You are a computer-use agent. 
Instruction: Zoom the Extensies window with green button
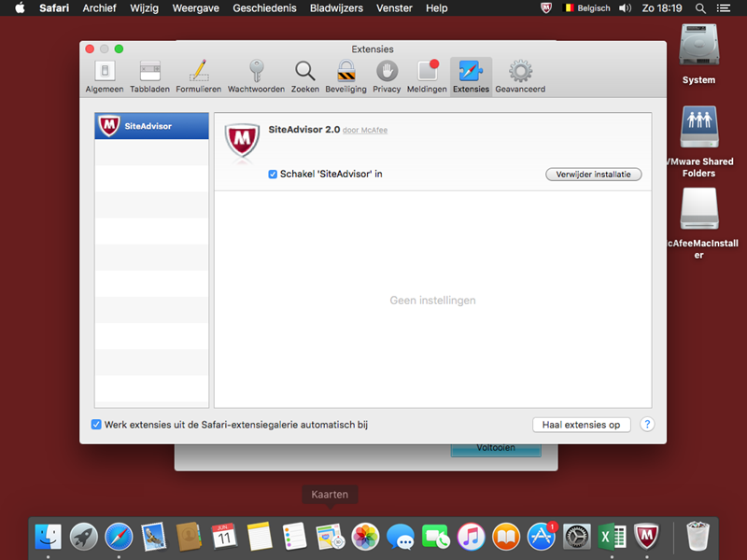[x=120, y=49]
